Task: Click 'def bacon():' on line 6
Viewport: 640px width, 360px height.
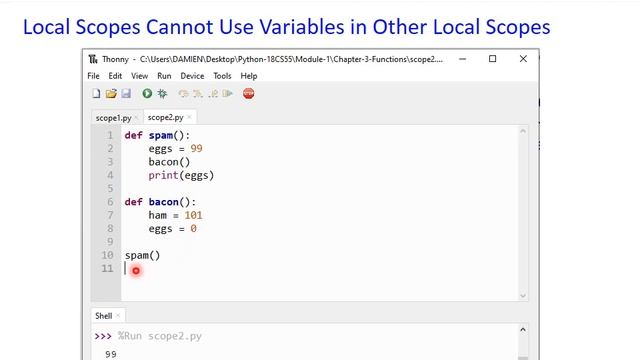Action: click(x=160, y=202)
